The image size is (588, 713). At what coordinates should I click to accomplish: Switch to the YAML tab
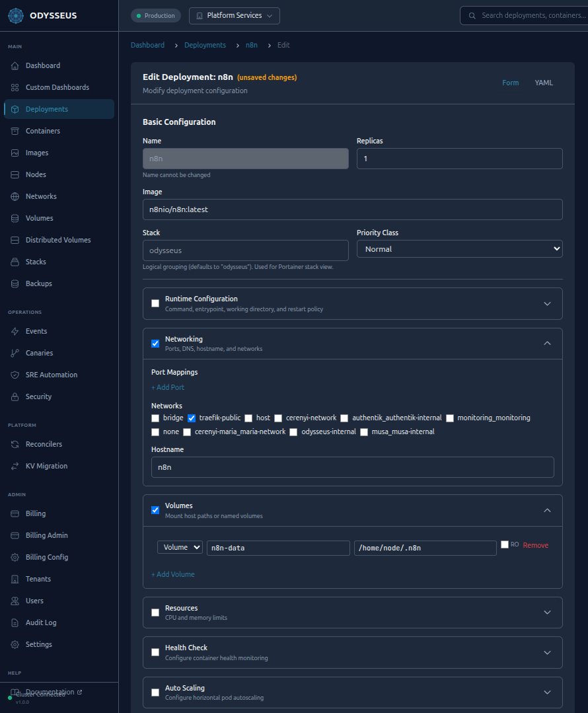pyautogui.click(x=543, y=82)
